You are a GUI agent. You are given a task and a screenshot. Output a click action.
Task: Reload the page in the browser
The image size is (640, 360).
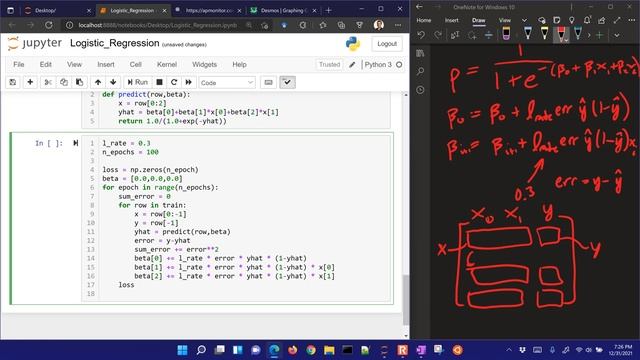click(49, 25)
